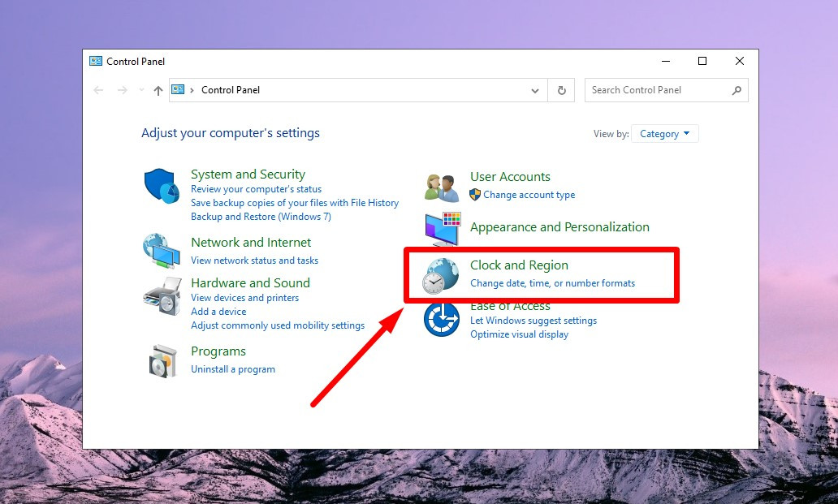This screenshot has width=838, height=504.
Task: Open the View by Category dropdown
Action: tap(665, 133)
